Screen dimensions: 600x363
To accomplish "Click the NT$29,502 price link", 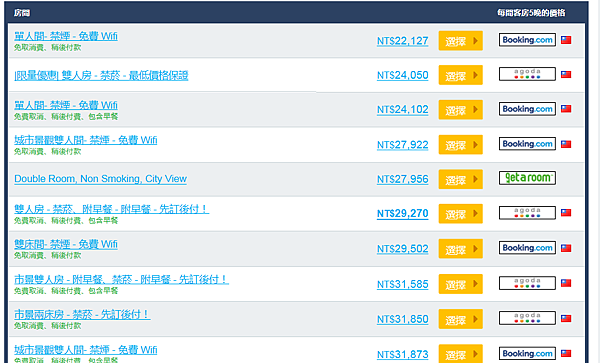I will 403,249.
